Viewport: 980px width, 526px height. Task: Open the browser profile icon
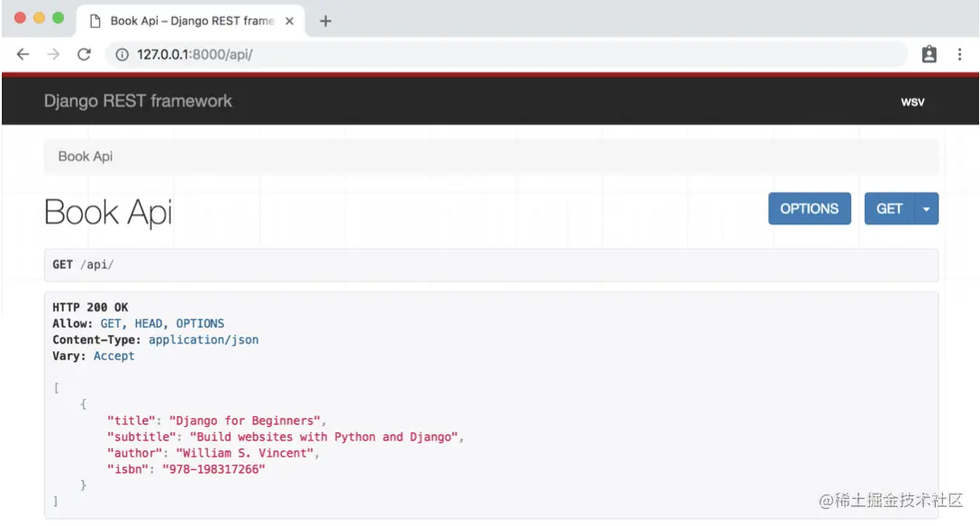tap(929, 54)
